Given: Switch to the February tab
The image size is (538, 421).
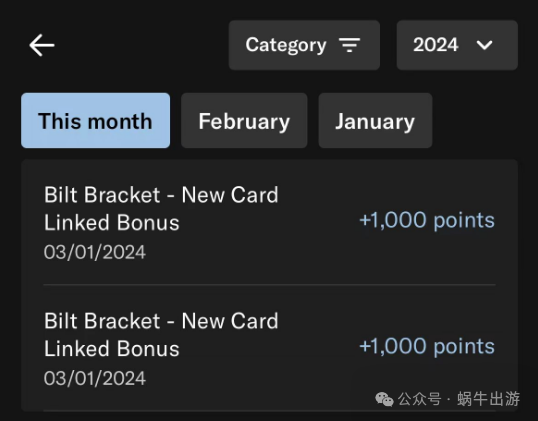Looking at the screenshot, I should [x=244, y=120].
